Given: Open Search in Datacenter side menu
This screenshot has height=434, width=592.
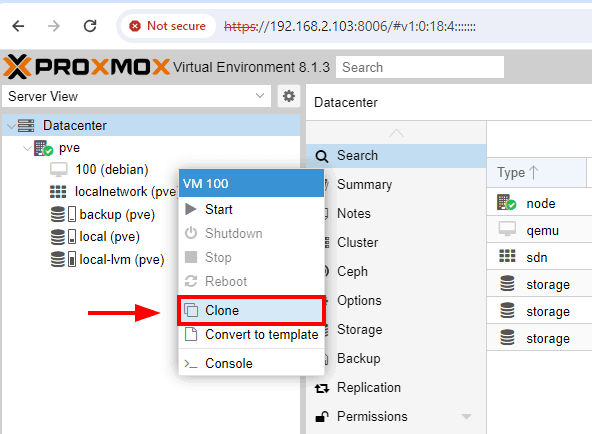Looking at the screenshot, I should tap(396, 155).
